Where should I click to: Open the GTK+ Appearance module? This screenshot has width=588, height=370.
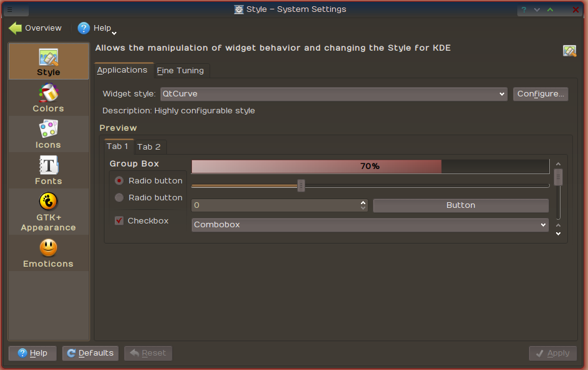click(48, 212)
